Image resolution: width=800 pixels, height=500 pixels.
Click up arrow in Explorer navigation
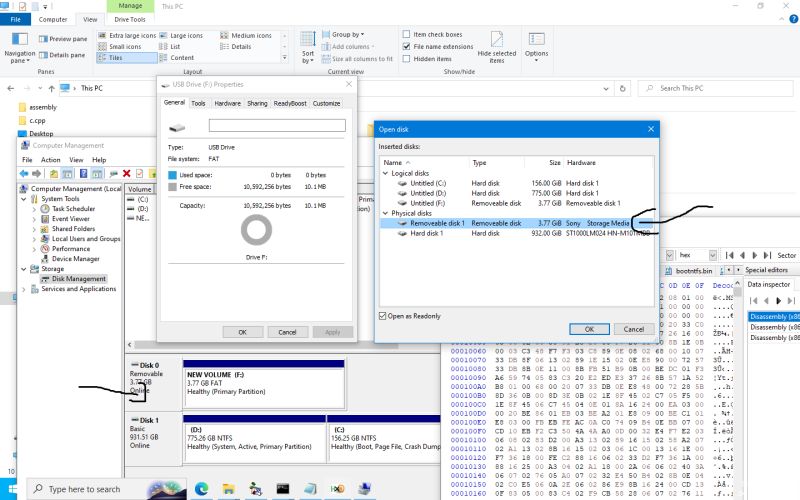[x=51, y=88]
